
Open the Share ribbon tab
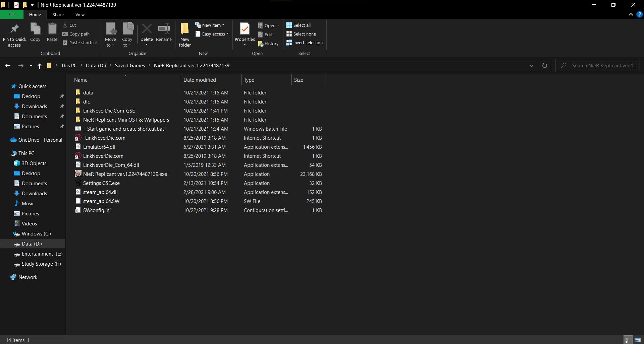click(58, 14)
